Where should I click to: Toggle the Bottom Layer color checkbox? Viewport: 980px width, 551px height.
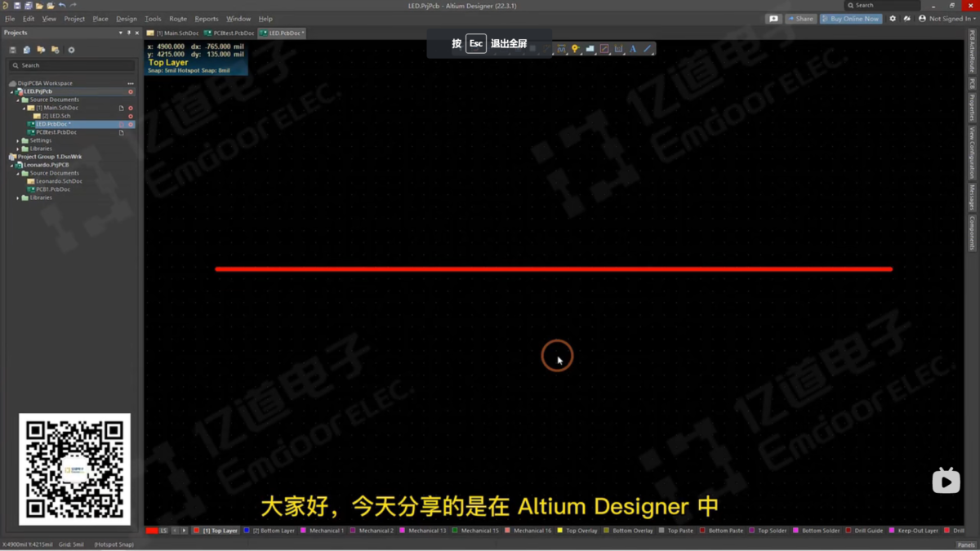coord(247,531)
